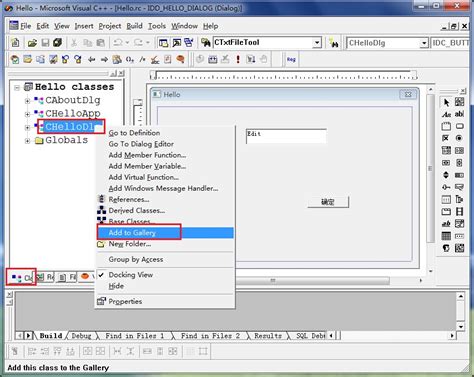Viewport: 474px width, 377px height.
Task: Open the Project menu
Action: click(x=110, y=26)
